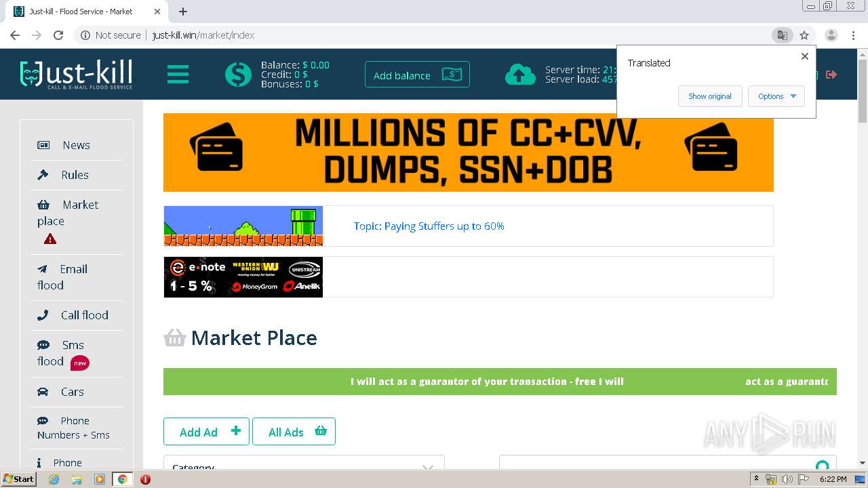Open the Chrome three-dot menu
This screenshot has width=868, height=488.
pyautogui.click(x=853, y=35)
